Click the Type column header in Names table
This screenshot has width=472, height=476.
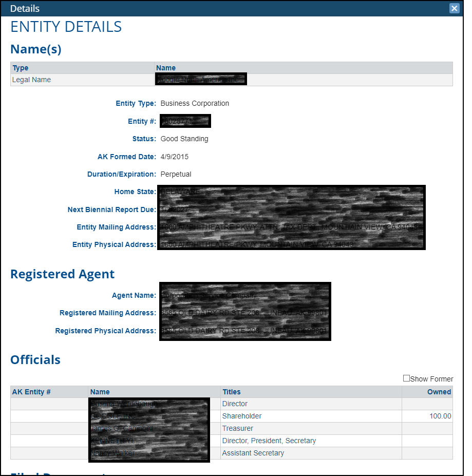(21, 68)
